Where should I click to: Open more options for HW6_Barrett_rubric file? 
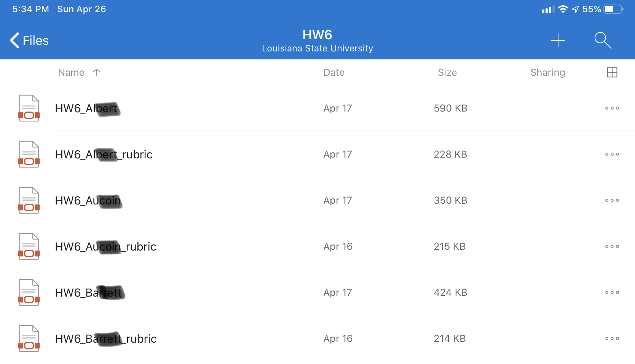612,338
